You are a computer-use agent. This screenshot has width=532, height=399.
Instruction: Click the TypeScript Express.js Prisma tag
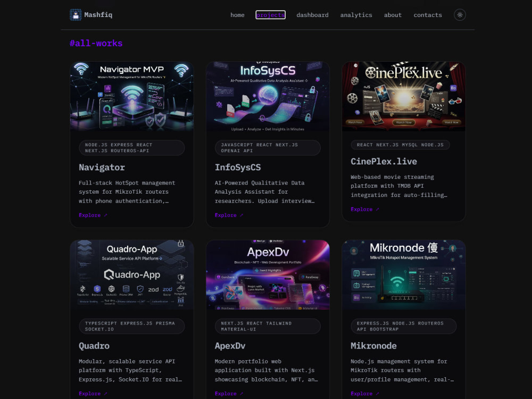click(x=132, y=326)
